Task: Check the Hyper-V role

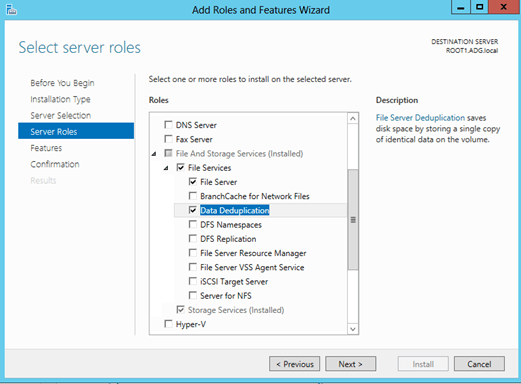Action: 168,324
